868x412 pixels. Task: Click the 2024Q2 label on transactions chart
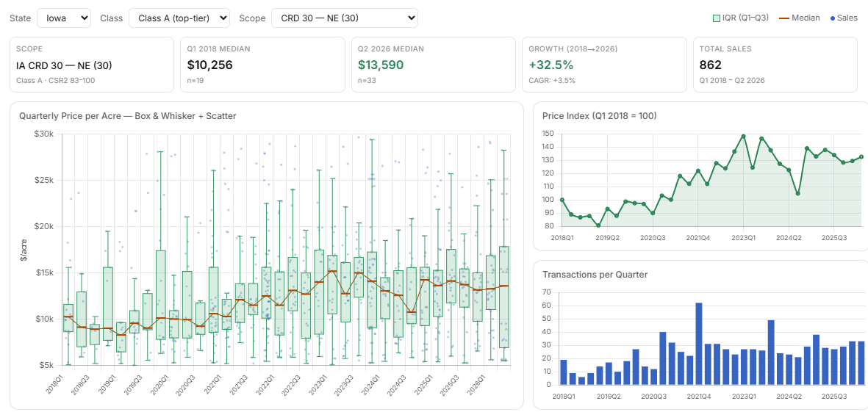point(789,397)
